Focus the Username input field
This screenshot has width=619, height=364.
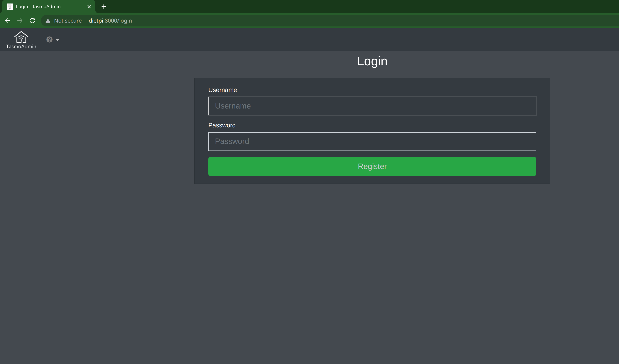(372, 106)
